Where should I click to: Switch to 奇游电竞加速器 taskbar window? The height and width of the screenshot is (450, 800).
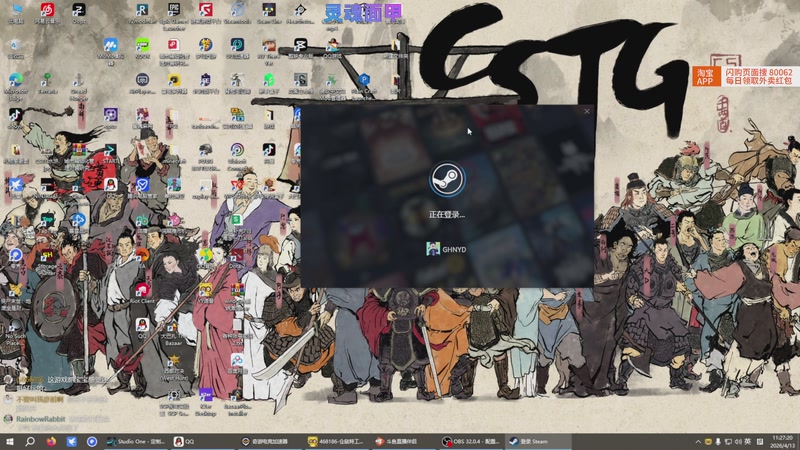point(270,441)
